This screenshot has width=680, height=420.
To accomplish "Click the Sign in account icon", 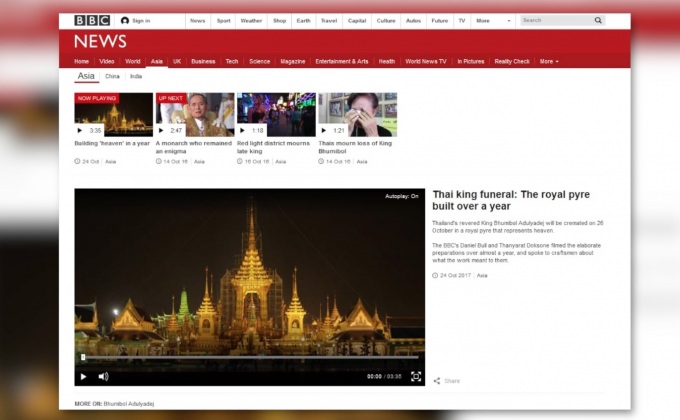I will click(125, 20).
